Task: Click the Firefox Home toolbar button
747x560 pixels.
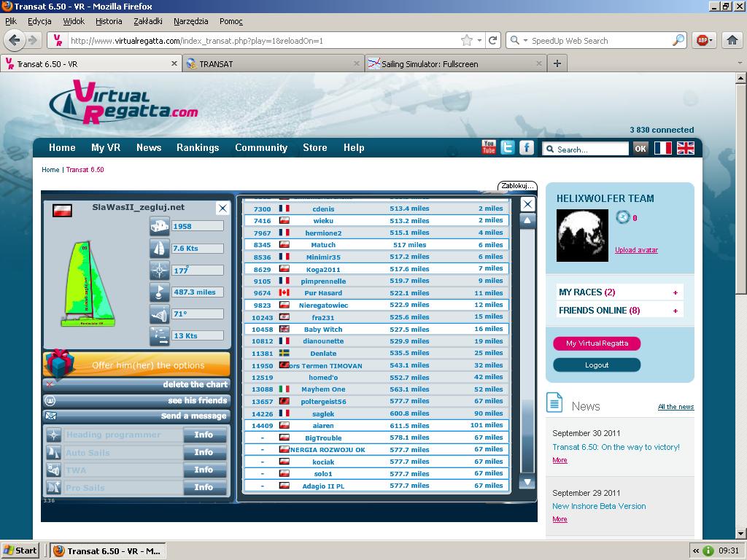Action: coord(732,41)
